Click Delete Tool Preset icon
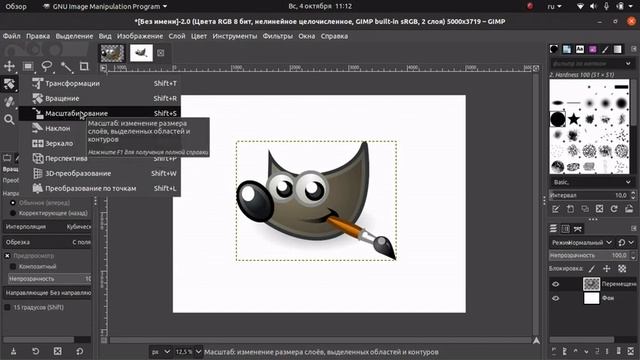Screen dimensions: 640x360 [58, 351]
